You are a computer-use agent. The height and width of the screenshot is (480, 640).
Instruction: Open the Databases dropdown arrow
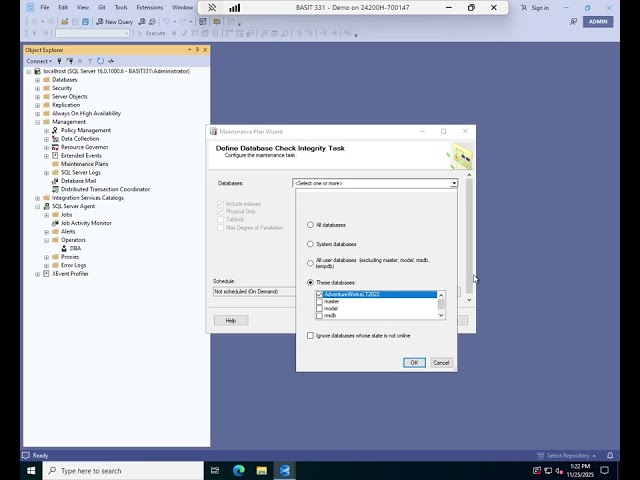[x=454, y=183]
